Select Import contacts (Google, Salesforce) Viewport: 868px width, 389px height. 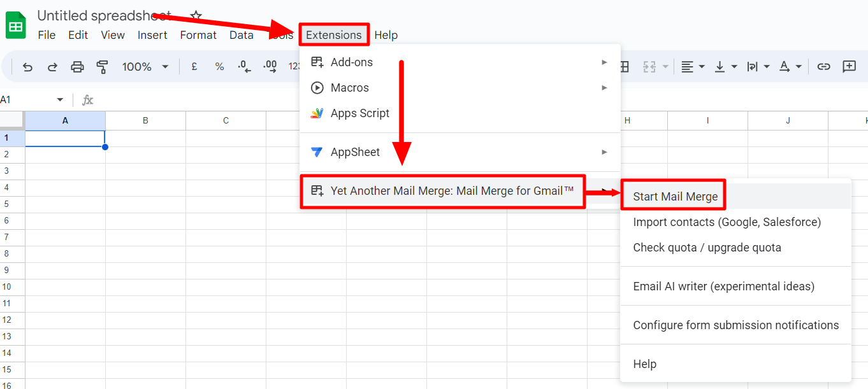736,222
